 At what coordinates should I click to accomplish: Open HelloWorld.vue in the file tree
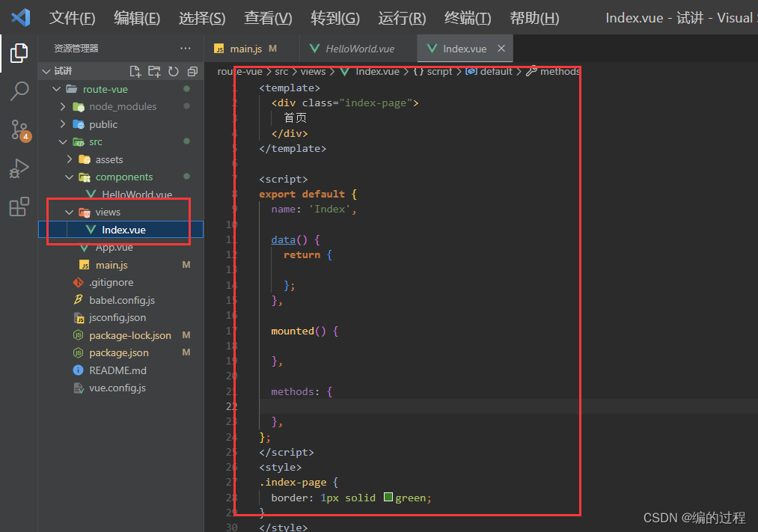(121, 195)
